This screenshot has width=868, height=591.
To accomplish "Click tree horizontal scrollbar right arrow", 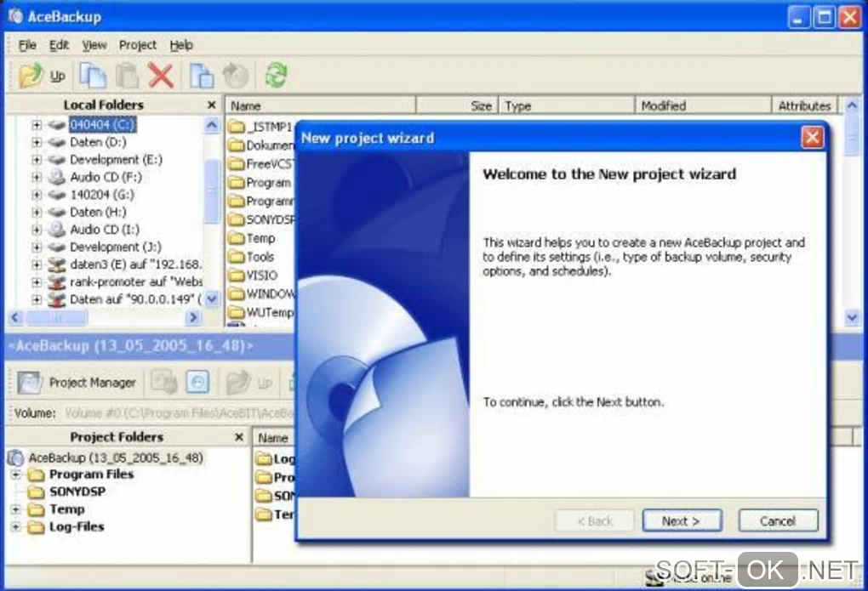I will (193, 317).
